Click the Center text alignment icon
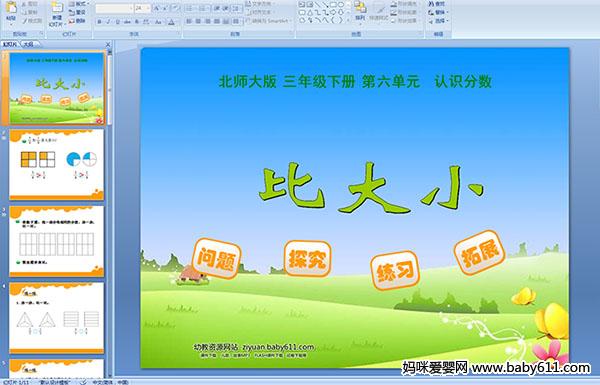Image resolution: width=600 pixels, height=385 pixels. pos(198,21)
